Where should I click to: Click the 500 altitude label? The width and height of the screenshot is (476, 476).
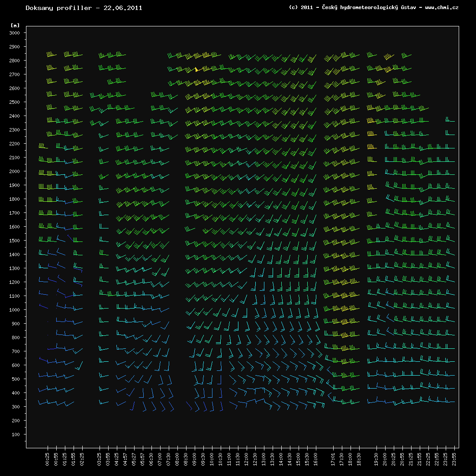pos(16,379)
